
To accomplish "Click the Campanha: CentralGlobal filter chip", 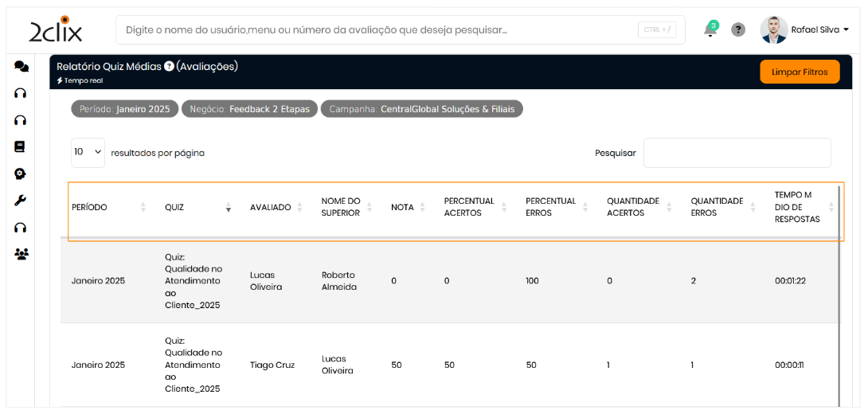I will (421, 109).
